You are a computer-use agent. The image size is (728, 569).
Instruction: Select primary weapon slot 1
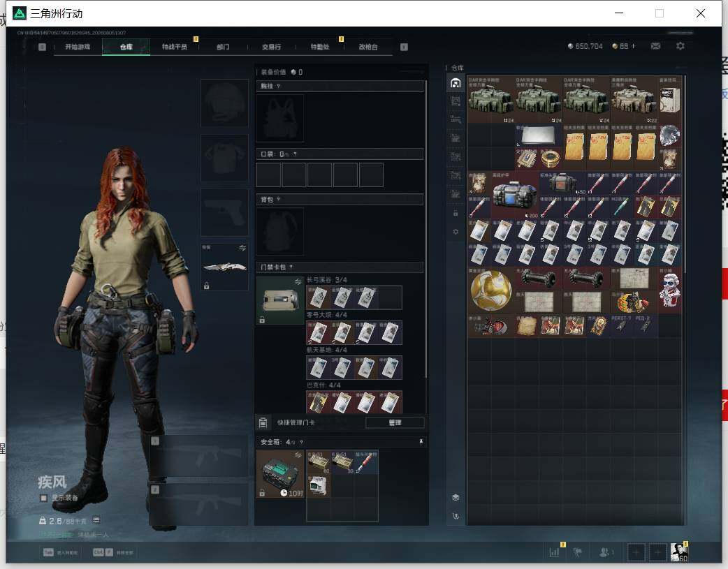coord(198,456)
